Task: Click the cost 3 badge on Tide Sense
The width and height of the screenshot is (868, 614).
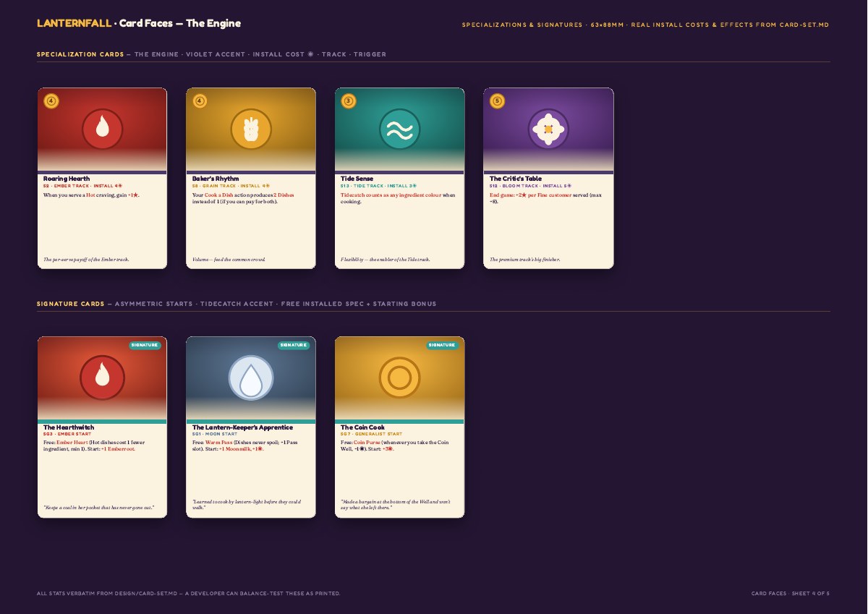Action: [348, 101]
